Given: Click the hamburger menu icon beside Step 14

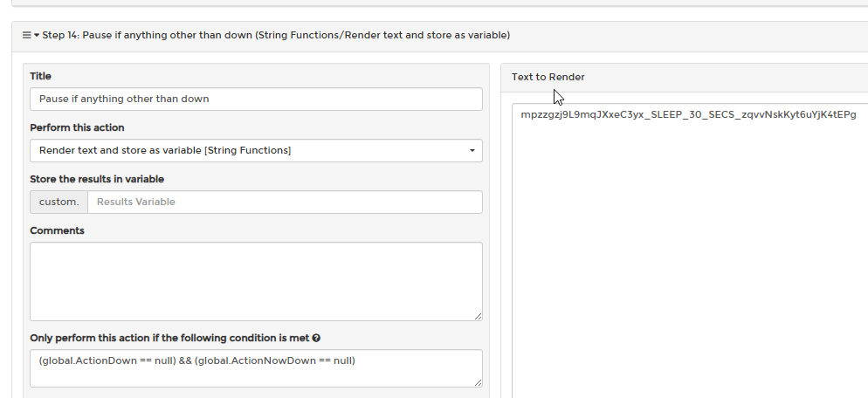Looking at the screenshot, I should pyautogui.click(x=26, y=35).
